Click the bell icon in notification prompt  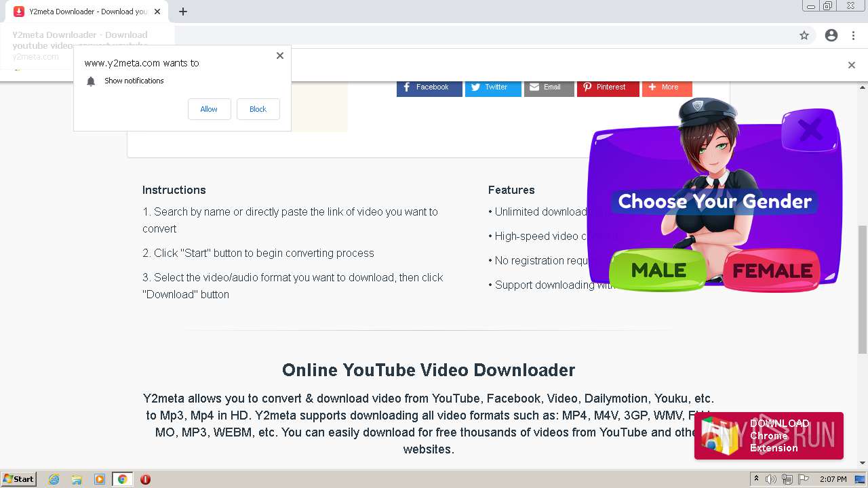click(x=91, y=81)
